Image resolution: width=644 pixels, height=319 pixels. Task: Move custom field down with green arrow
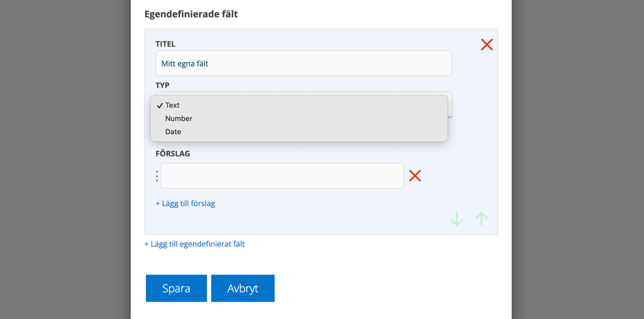pyautogui.click(x=457, y=219)
